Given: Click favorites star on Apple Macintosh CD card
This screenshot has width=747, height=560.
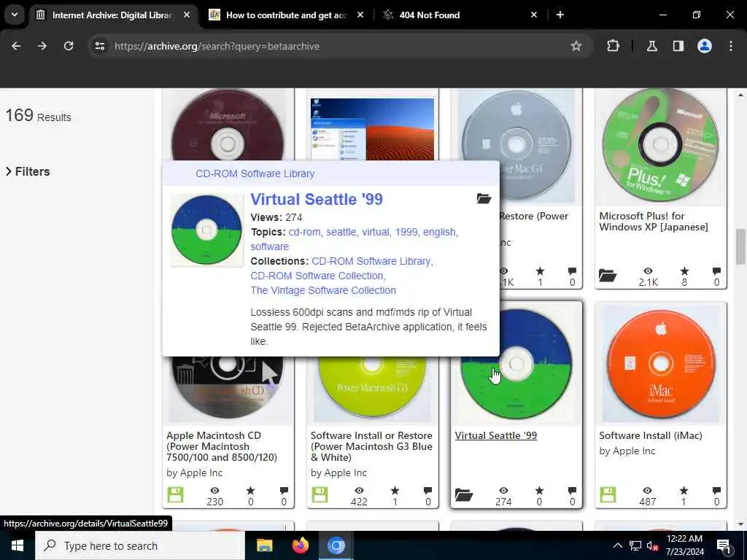Looking at the screenshot, I should click(x=251, y=491).
